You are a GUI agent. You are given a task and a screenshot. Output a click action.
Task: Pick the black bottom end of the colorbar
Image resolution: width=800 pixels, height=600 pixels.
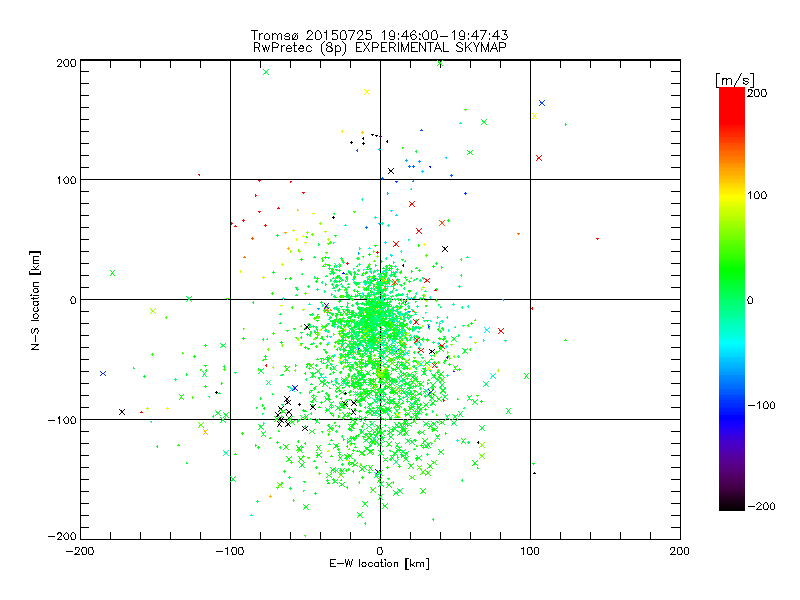732,504
